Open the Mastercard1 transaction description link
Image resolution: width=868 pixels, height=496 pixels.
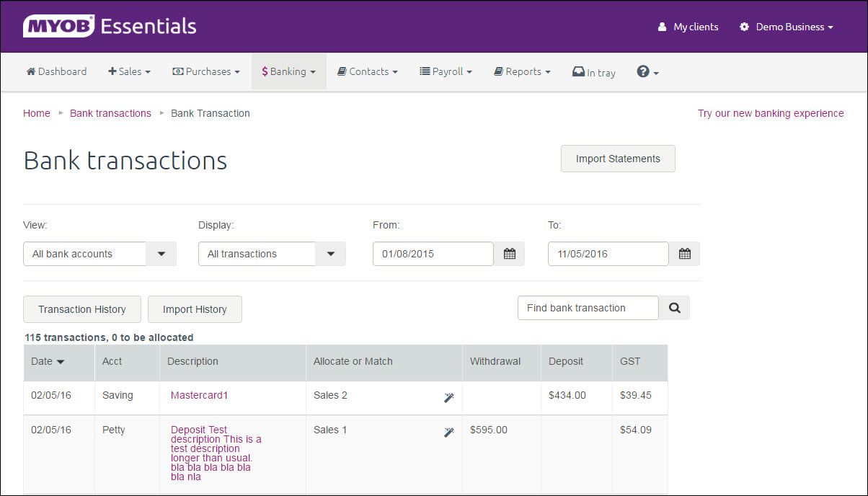(199, 395)
